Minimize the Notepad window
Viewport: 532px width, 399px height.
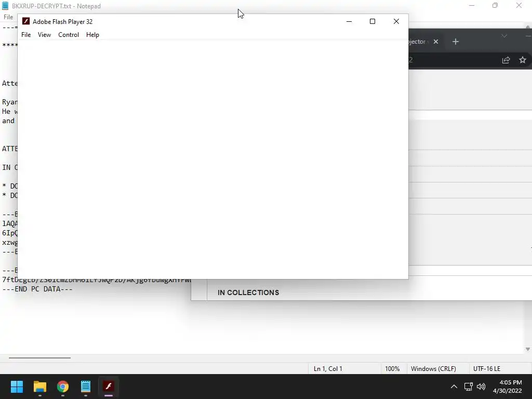click(x=472, y=5)
